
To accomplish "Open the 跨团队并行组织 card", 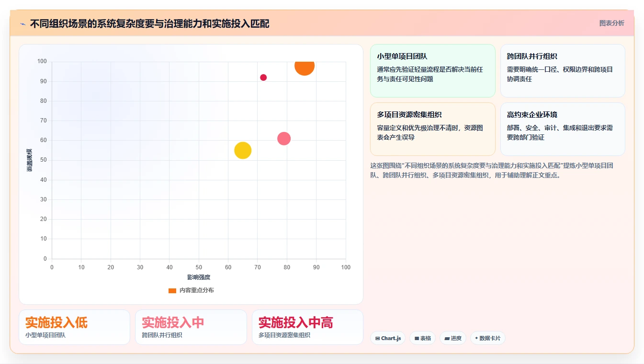I will [563, 71].
